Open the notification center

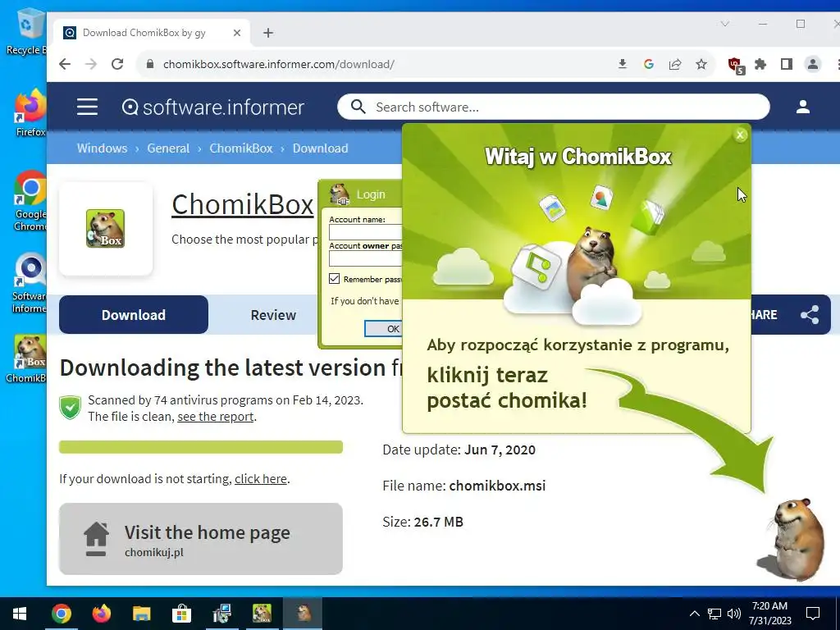[x=813, y=614]
